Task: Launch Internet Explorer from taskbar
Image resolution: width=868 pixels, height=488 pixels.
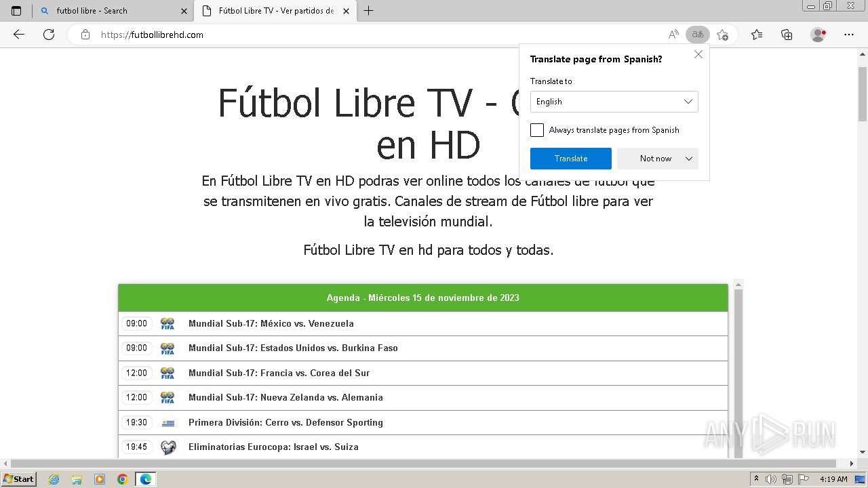Action: coord(54,479)
